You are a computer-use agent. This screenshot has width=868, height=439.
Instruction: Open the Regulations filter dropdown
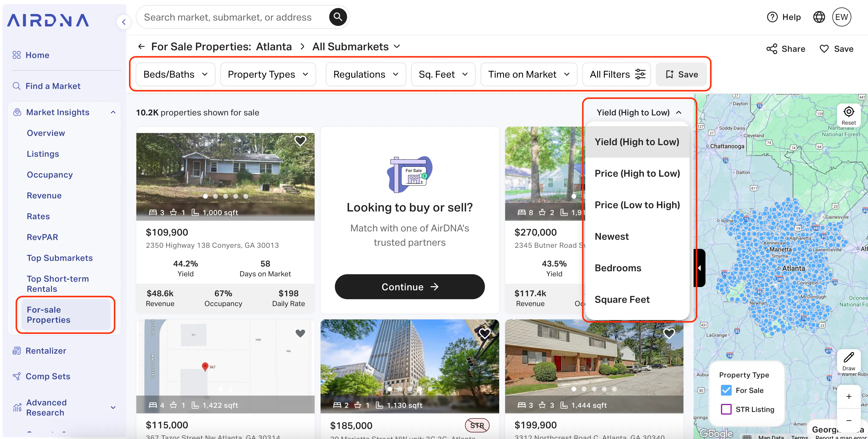(x=366, y=74)
